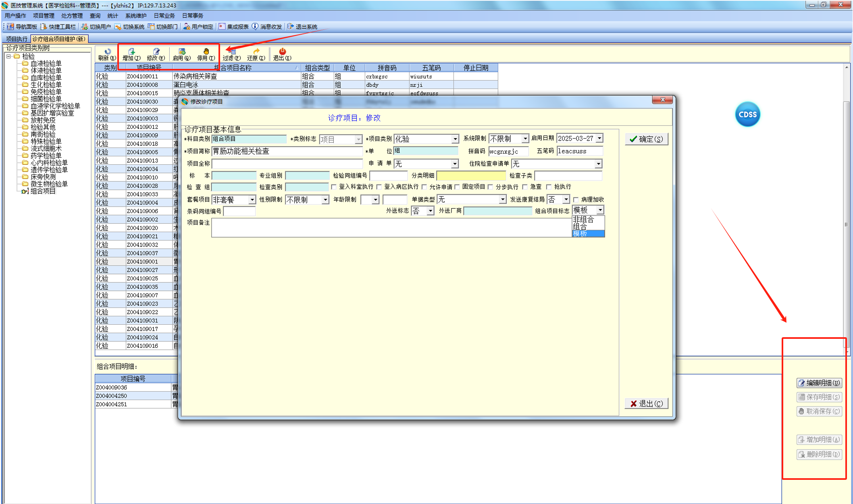This screenshot has width=853, height=504.
Task: Click the round CDSS floating icon
Action: coord(747,114)
